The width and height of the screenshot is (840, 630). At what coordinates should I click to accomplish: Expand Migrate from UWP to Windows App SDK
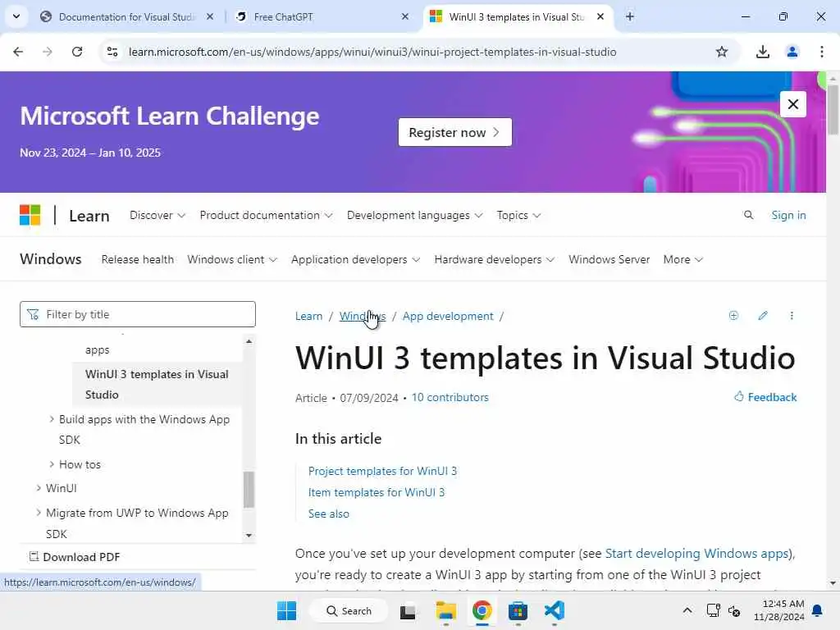(132, 523)
